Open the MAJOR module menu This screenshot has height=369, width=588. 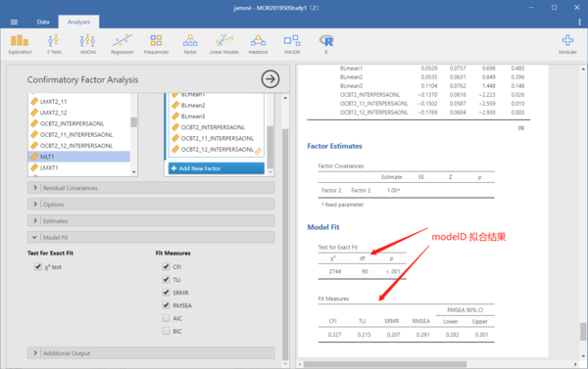[292, 44]
